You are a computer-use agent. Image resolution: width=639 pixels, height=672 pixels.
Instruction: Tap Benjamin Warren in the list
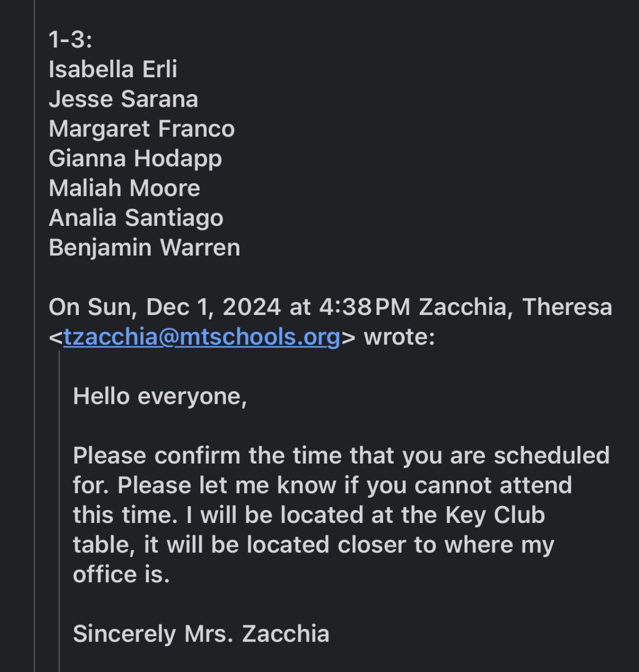coord(144,248)
